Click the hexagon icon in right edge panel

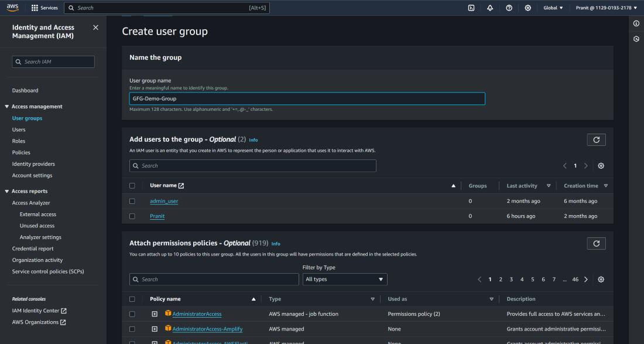pyautogui.click(x=636, y=39)
